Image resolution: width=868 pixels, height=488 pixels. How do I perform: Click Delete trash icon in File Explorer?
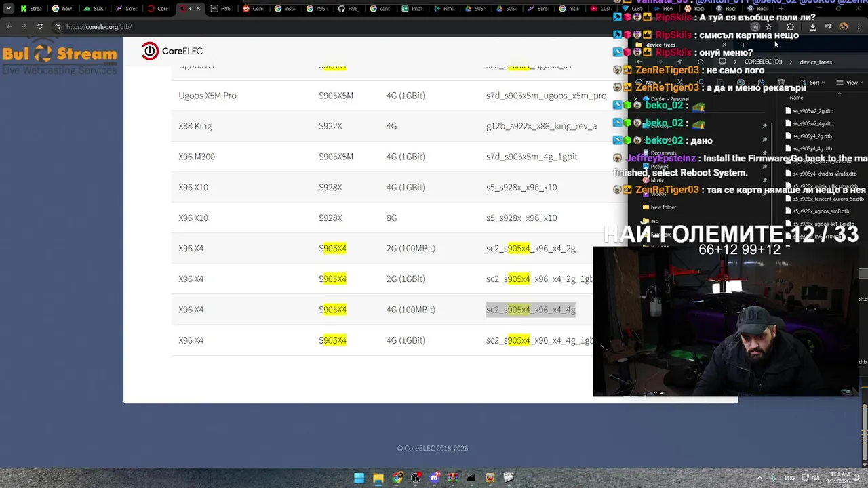pos(781,82)
